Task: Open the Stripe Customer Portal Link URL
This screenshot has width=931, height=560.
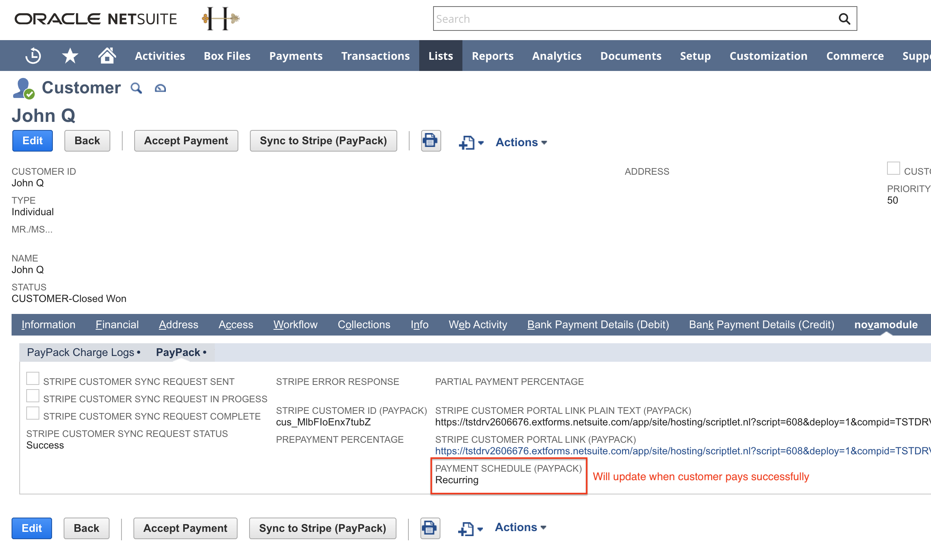Action: point(683,451)
